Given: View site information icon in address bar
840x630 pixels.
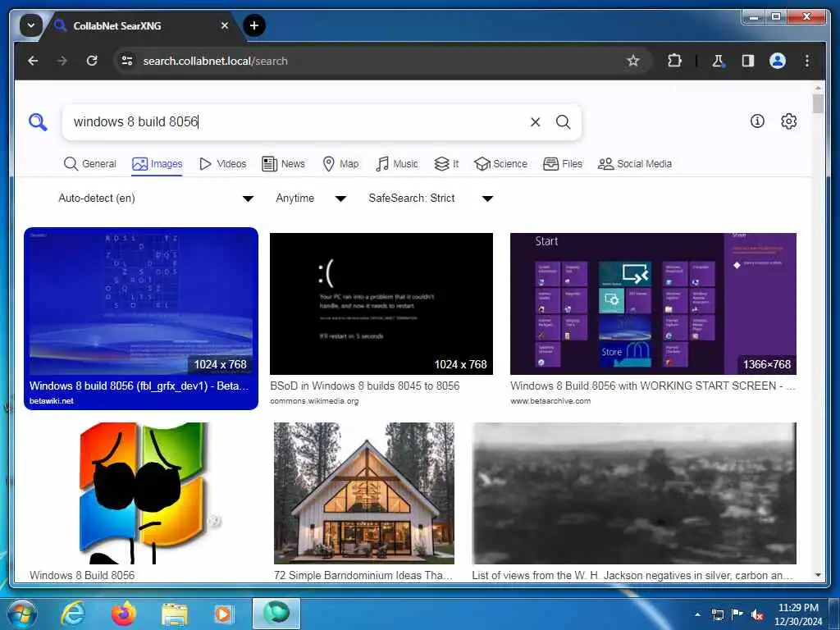Looking at the screenshot, I should point(127,61).
